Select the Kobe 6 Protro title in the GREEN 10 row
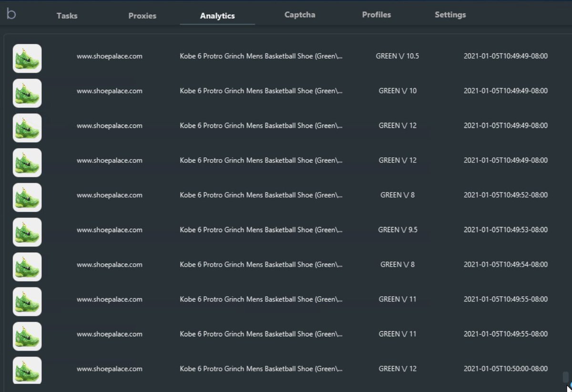Screen dimensions: 572x392 point(261,91)
